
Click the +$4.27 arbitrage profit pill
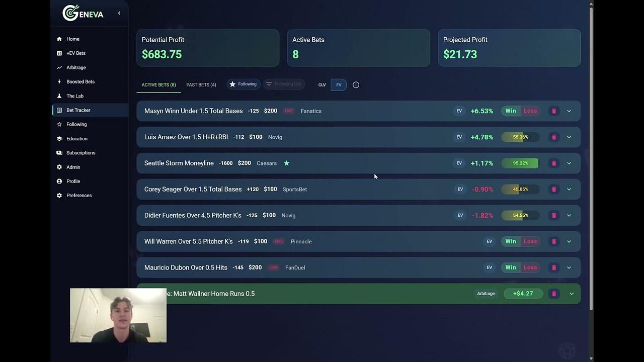coord(523,294)
